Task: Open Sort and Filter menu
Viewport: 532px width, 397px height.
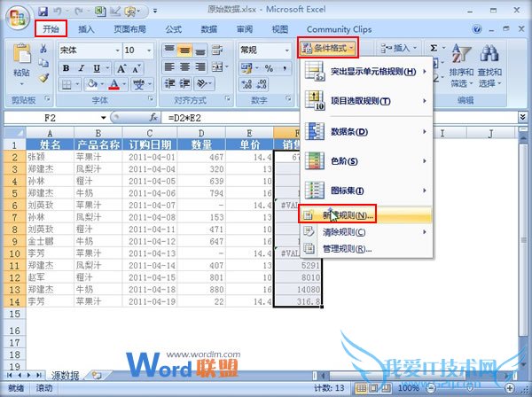Action: tap(461, 65)
